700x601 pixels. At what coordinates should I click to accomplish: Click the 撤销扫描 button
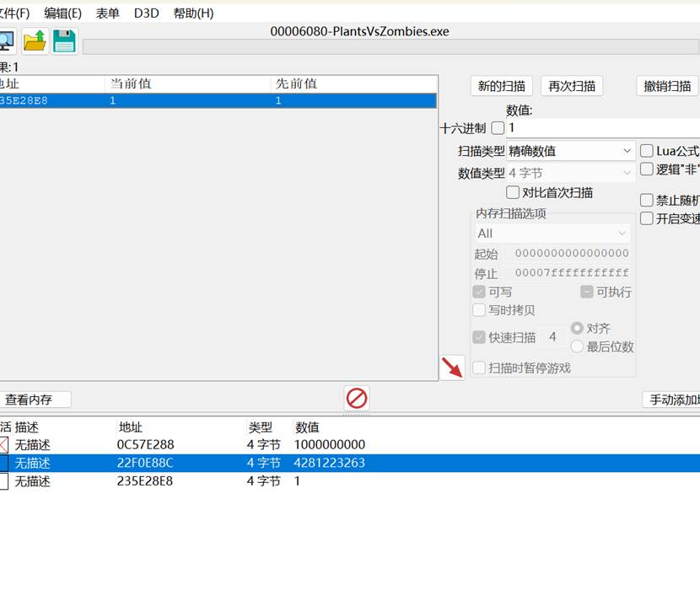[x=667, y=86]
